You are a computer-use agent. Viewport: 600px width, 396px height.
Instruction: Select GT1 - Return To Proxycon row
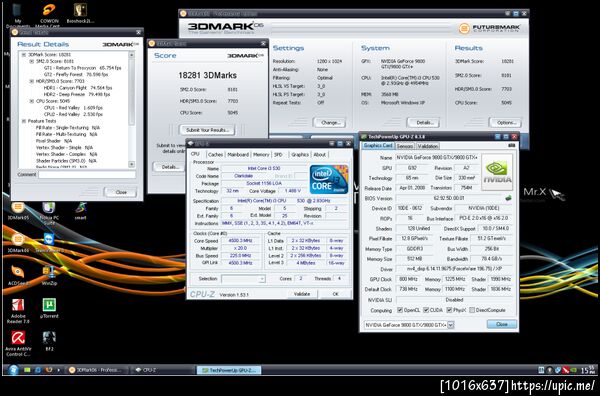pyautogui.click(x=82, y=68)
